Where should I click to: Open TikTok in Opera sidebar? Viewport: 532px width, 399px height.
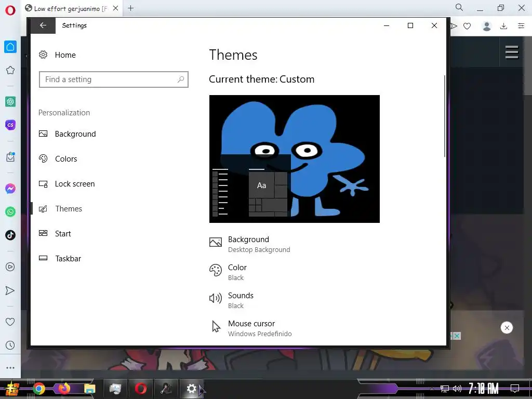(x=10, y=235)
